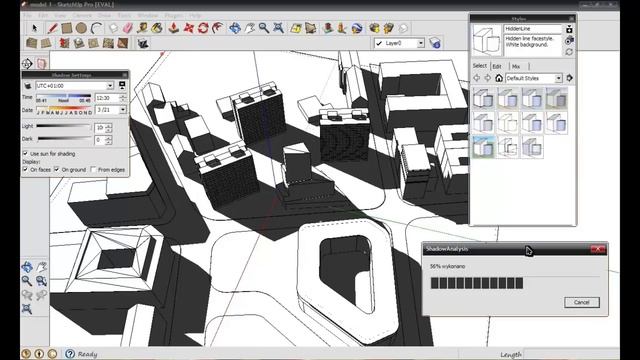Increment the 12:30 time stepper
The image size is (640, 360).
click(x=123, y=96)
